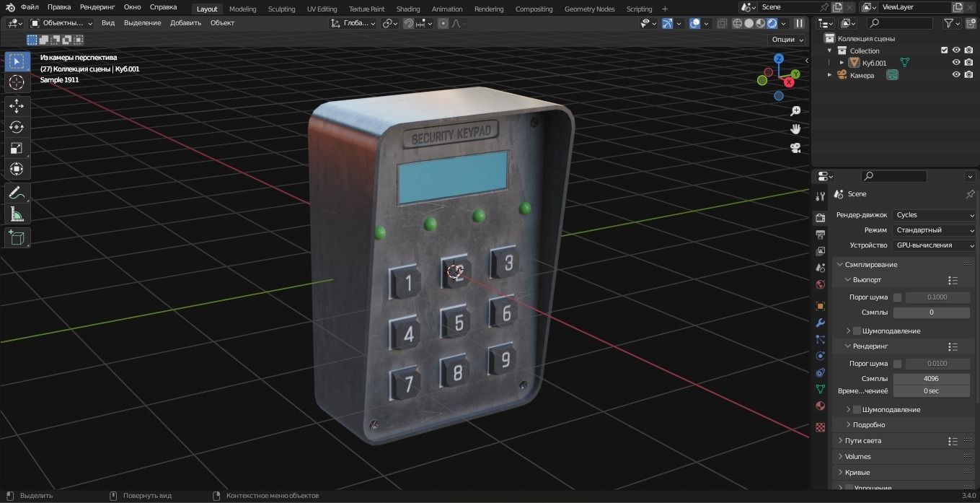Switch to the Geometry Nodes workspace tab

pos(590,9)
